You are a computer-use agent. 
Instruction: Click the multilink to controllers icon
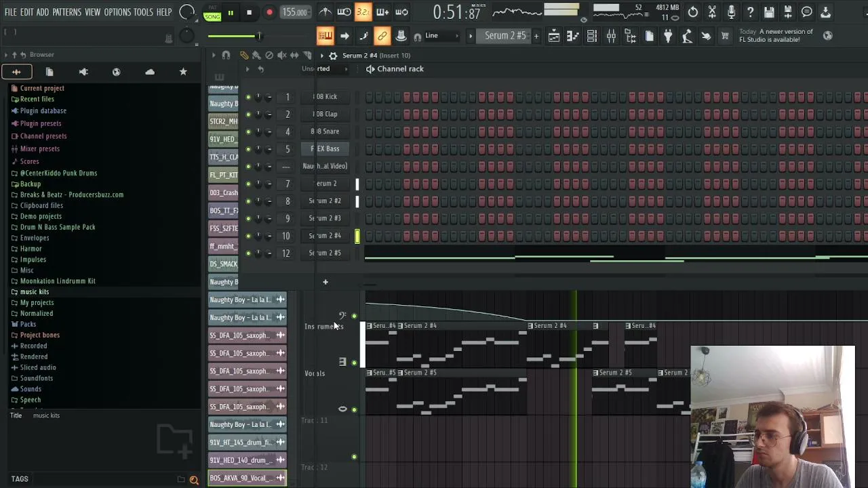[382, 36]
